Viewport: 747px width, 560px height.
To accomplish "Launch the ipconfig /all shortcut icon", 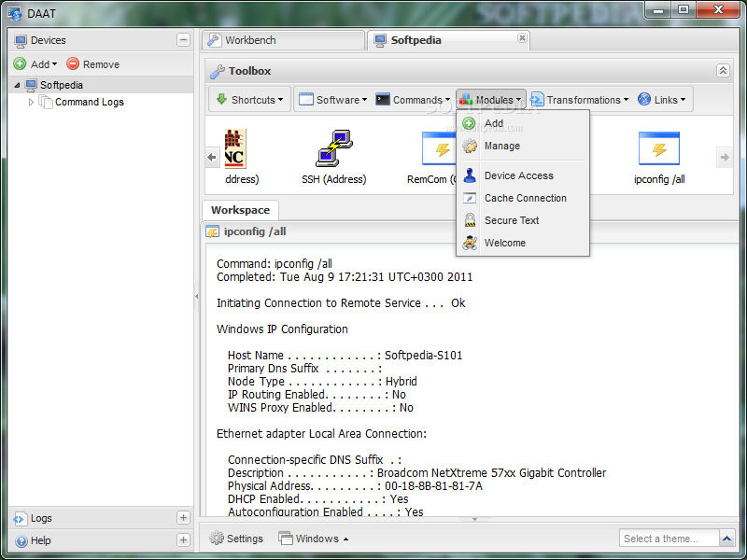I will tap(659, 148).
